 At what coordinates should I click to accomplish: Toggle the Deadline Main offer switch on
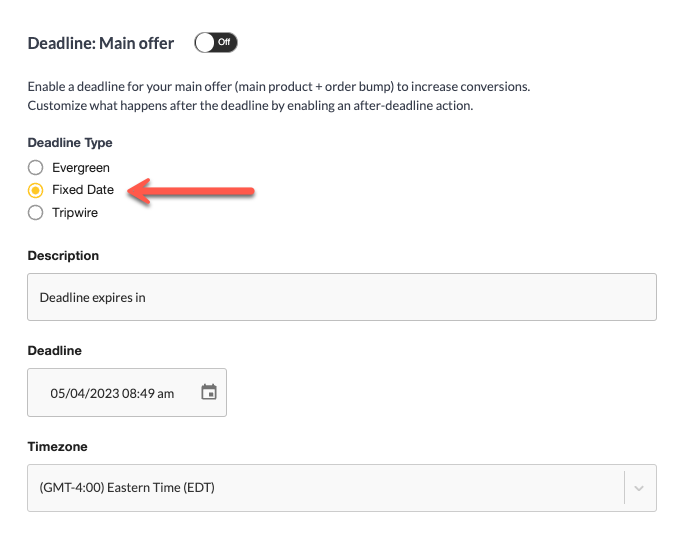pyautogui.click(x=215, y=42)
